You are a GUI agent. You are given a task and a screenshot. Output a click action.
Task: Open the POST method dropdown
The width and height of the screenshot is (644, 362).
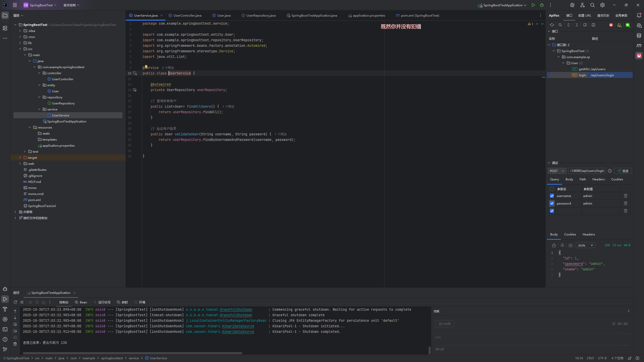click(x=557, y=171)
